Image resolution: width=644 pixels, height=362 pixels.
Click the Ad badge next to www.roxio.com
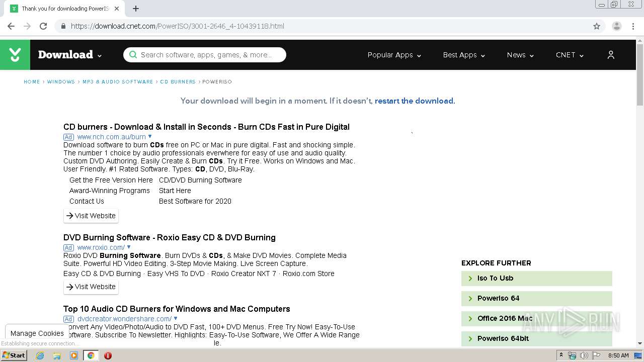click(68, 247)
